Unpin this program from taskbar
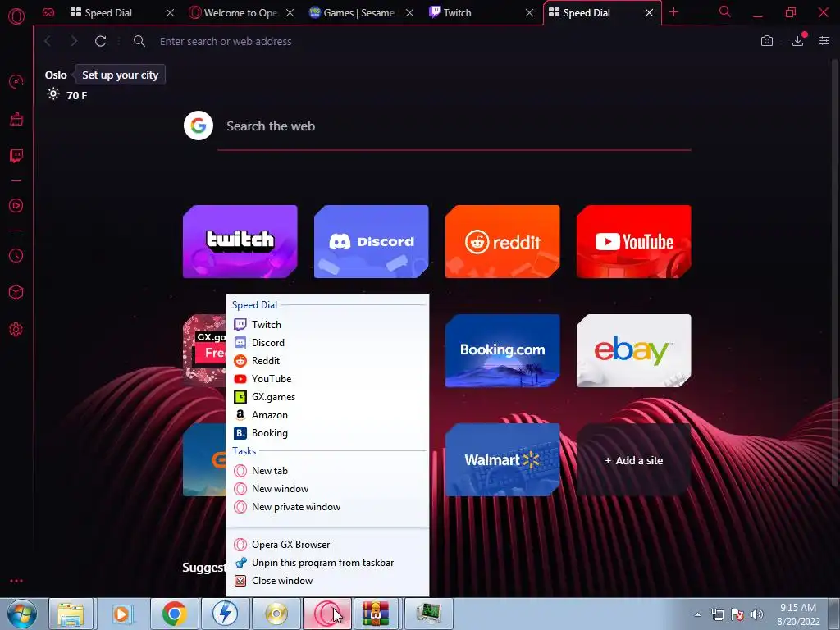The height and width of the screenshot is (630, 840). 327,563
